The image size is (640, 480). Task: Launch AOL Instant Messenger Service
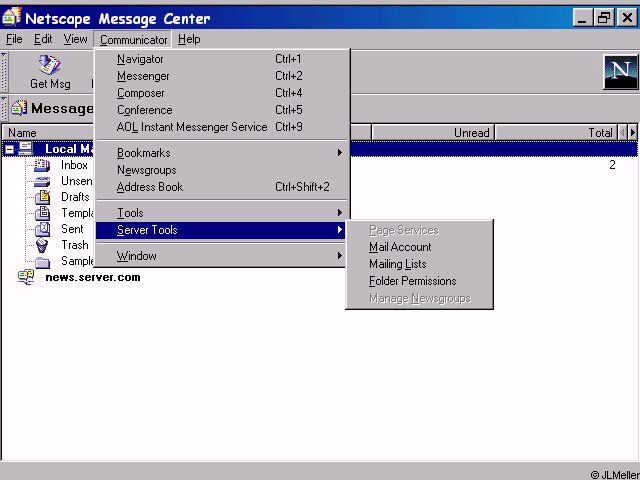pos(222,127)
